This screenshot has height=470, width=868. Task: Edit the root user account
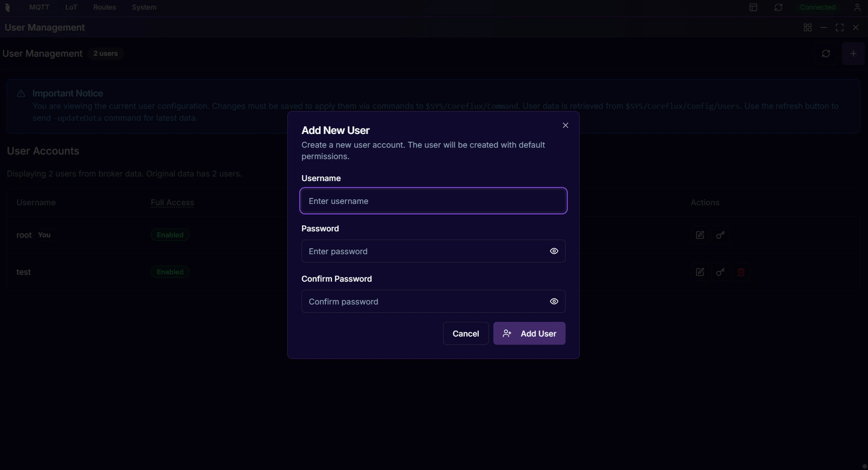699,235
